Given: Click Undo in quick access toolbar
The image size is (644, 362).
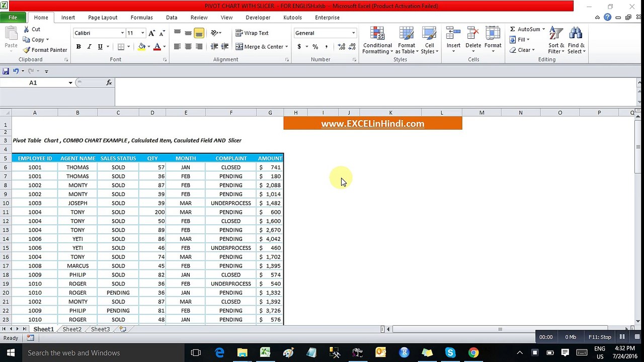Looking at the screenshot, I should click(x=16, y=71).
